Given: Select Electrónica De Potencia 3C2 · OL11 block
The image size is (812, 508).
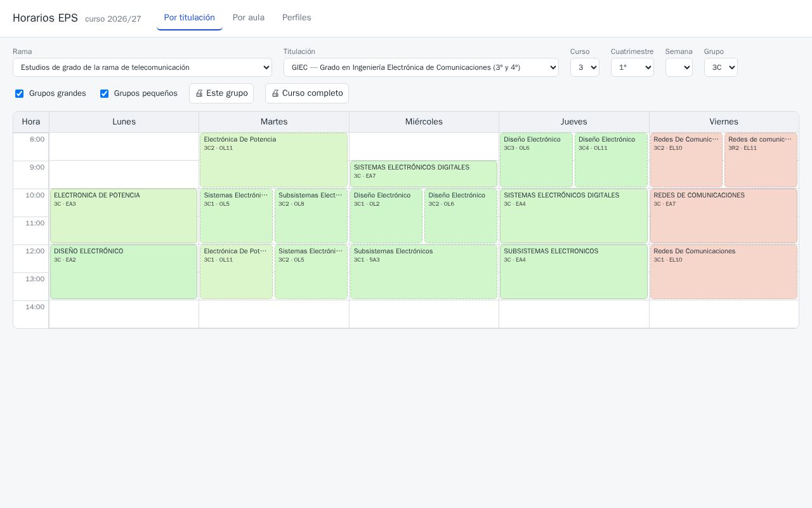Looking at the screenshot, I should (273, 160).
